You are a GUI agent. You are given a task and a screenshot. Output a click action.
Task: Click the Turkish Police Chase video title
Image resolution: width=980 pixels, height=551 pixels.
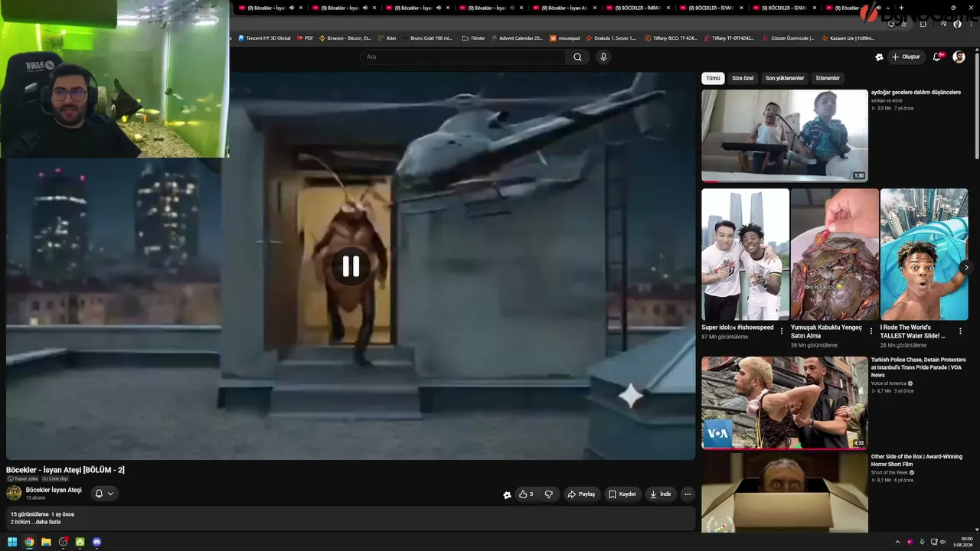919,367
